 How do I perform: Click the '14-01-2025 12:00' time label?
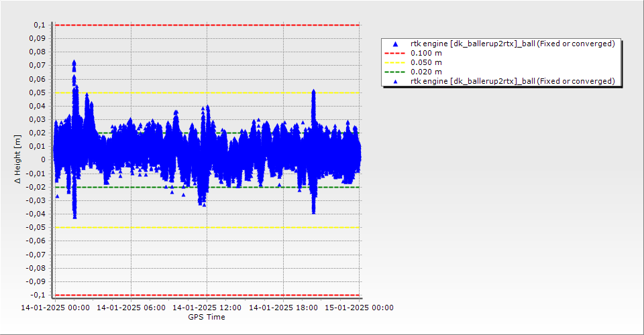tap(207, 308)
